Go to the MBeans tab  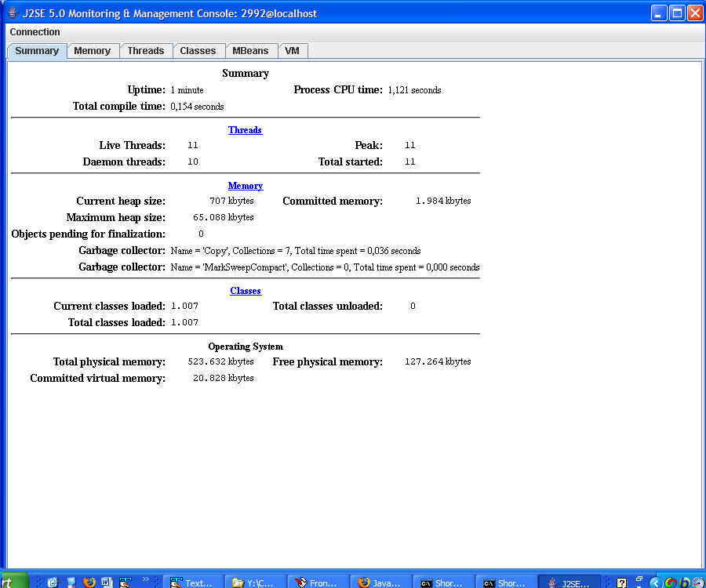pyautogui.click(x=250, y=51)
